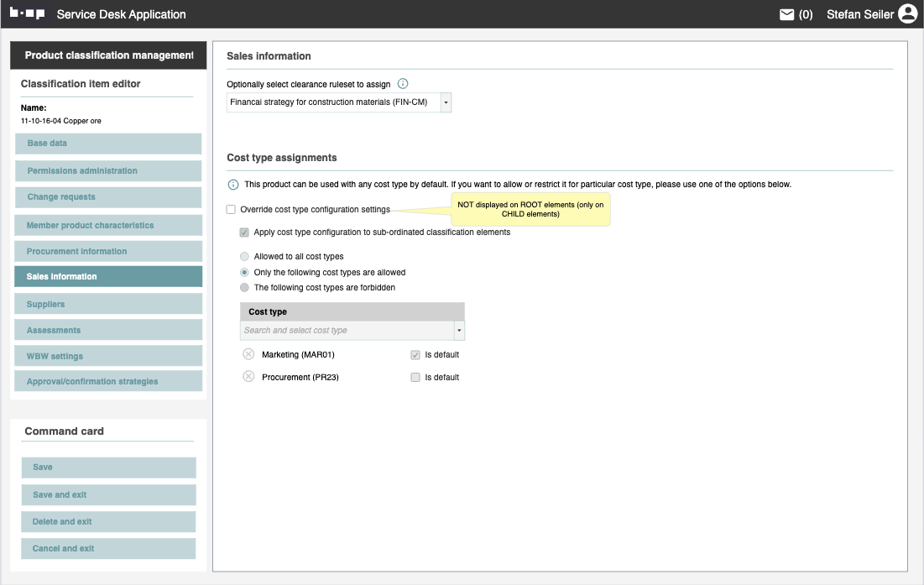Remove the Marketing (MAR01) cost type
924x585 pixels.
(248, 354)
